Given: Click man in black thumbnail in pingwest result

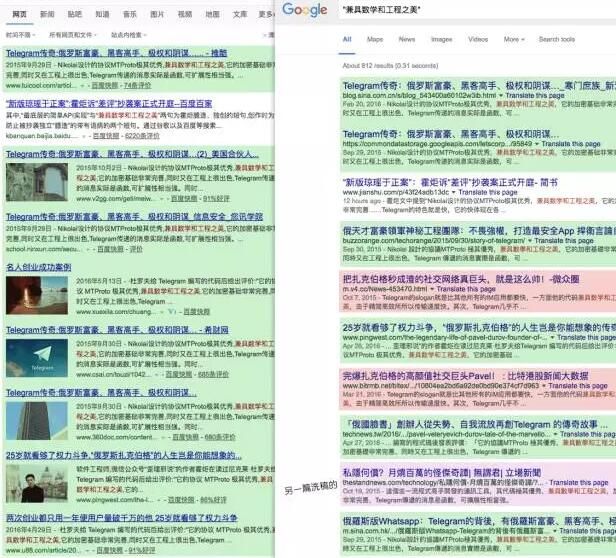Looking at the screenshot, I should pos(37,484).
